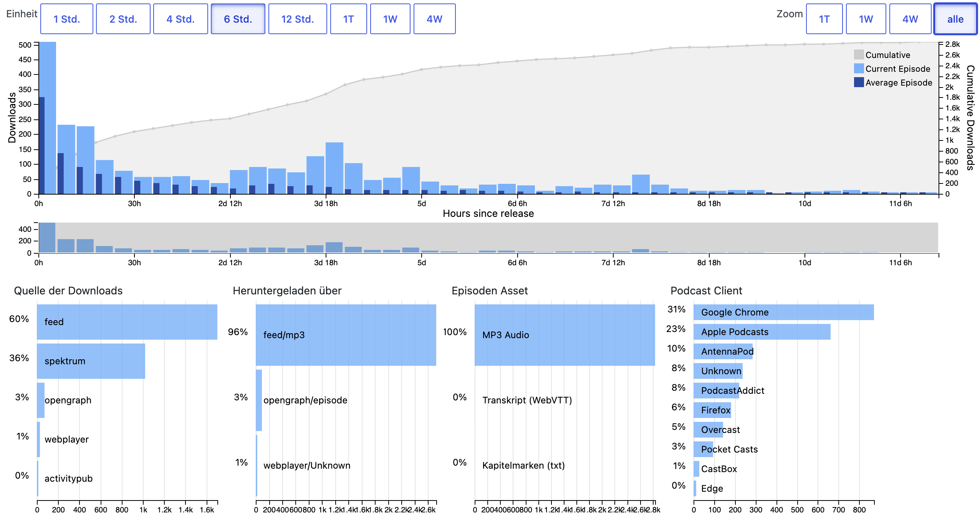The height and width of the screenshot is (522, 980).
Task: Set unit to 12 Std.
Action: click(298, 19)
